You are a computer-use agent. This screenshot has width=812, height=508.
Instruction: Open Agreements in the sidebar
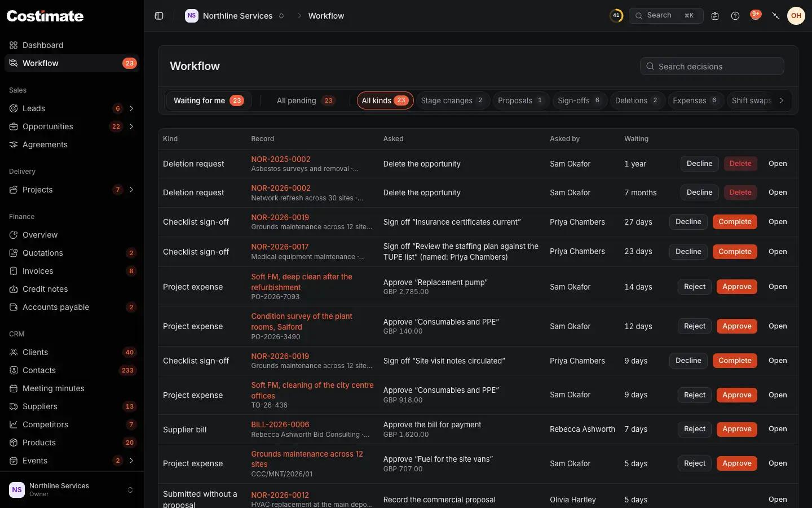(x=72, y=144)
